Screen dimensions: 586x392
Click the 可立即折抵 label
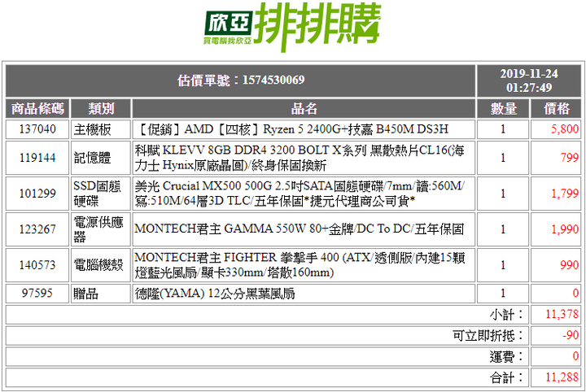(488, 336)
